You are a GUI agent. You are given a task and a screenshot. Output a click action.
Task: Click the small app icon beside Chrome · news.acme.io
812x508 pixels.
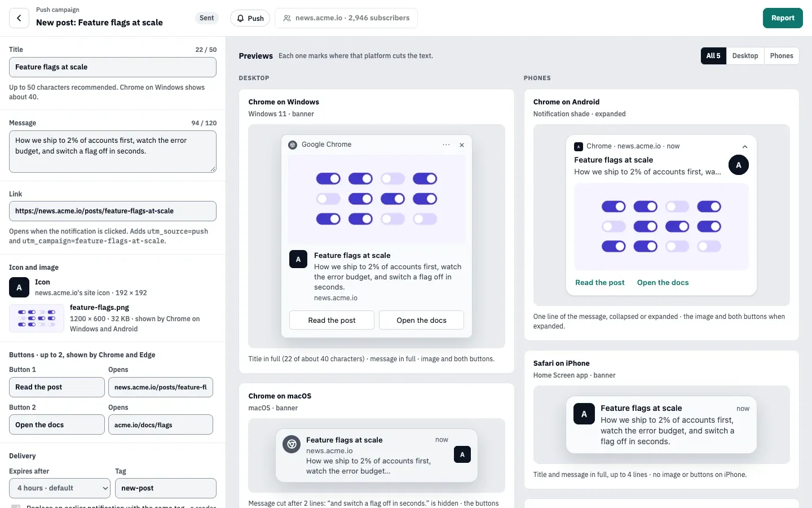pos(578,146)
